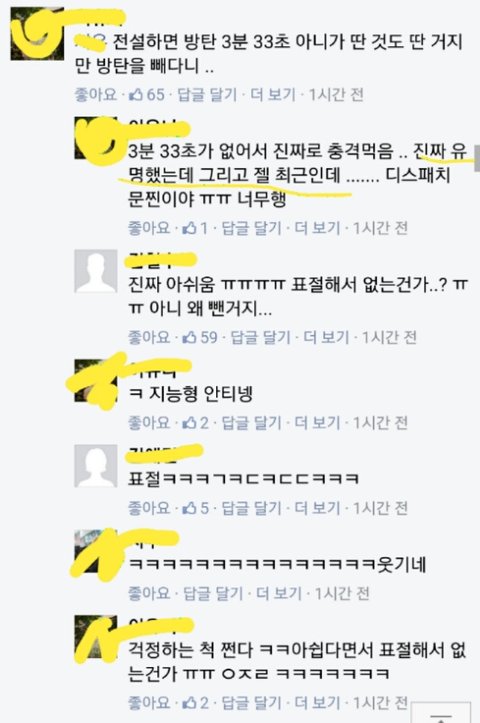Click the thumbs-up icon showing 59 likes
The width and height of the screenshot is (480, 723).
click(190, 337)
